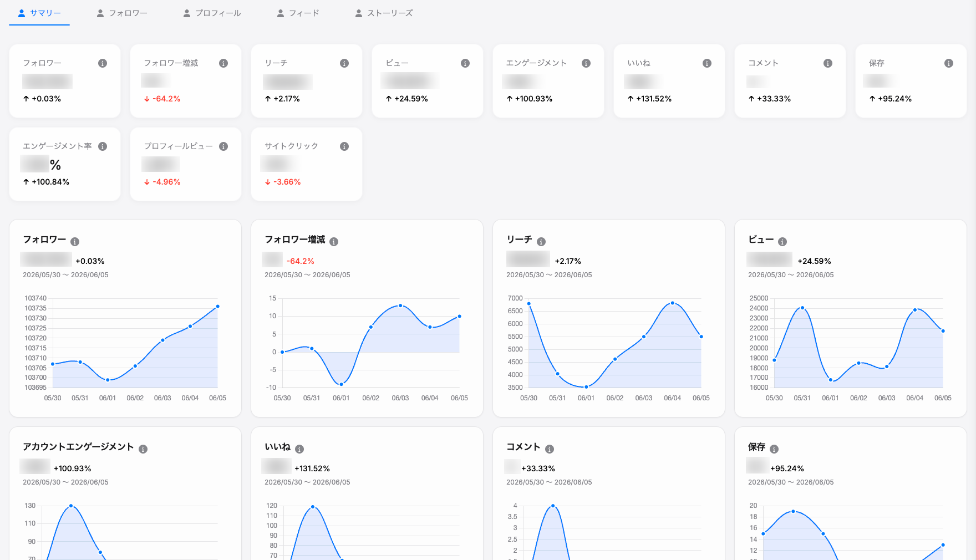The image size is (976, 560).
Task: Select 06/04 peak point in リーチ chart
Action: tap(673, 303)
